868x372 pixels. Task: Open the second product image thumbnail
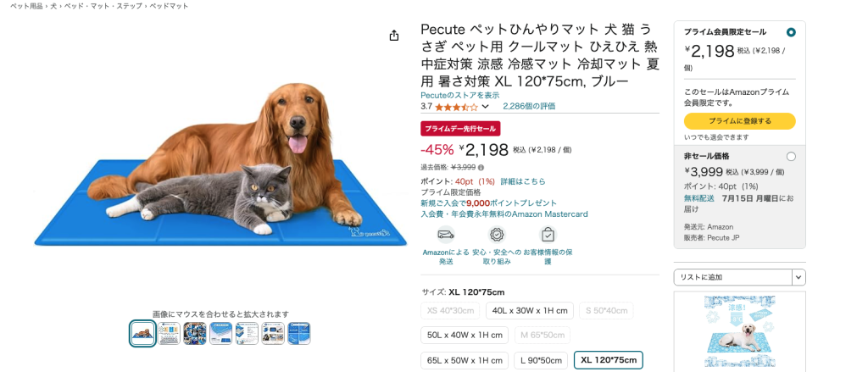(x=169, y=333)
